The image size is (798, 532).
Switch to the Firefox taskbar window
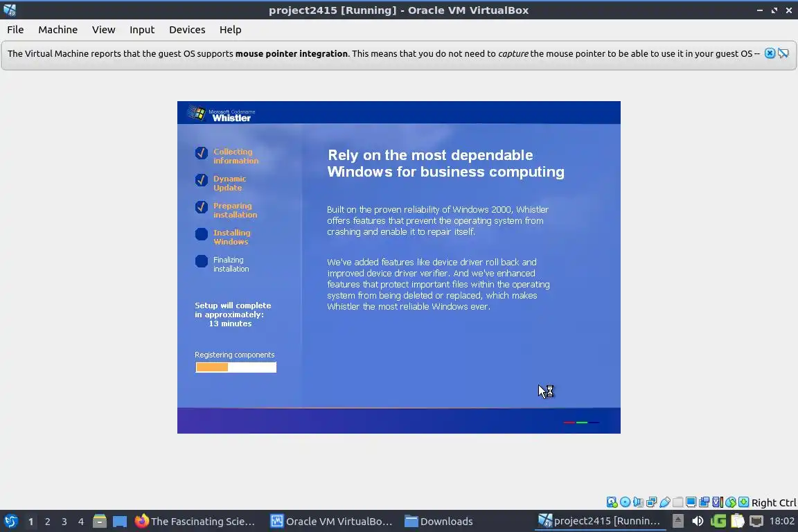[x=195, y=522]
